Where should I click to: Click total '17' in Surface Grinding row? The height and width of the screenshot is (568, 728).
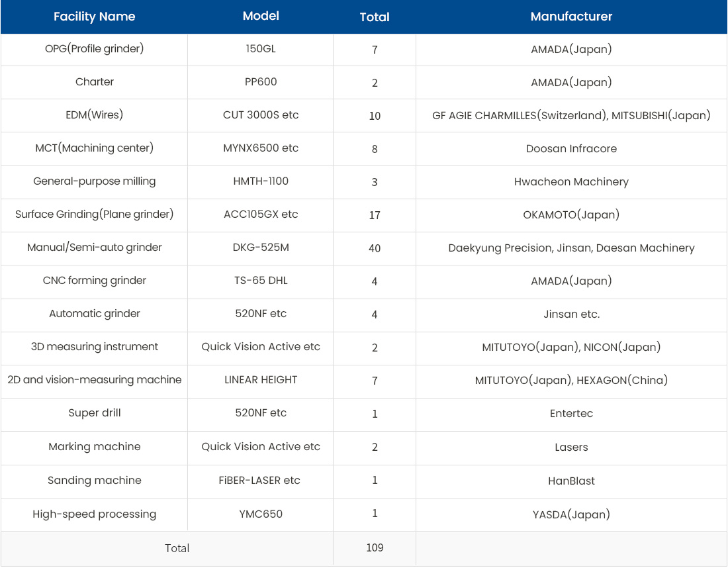coord(375,215)
